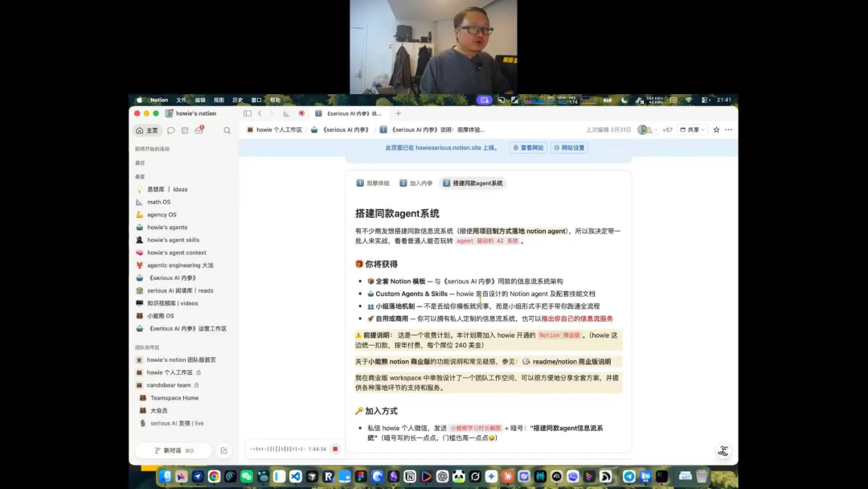The image size is (868, 489).
Task: Open Telegram from the Dock
Action: coord(628,476)
